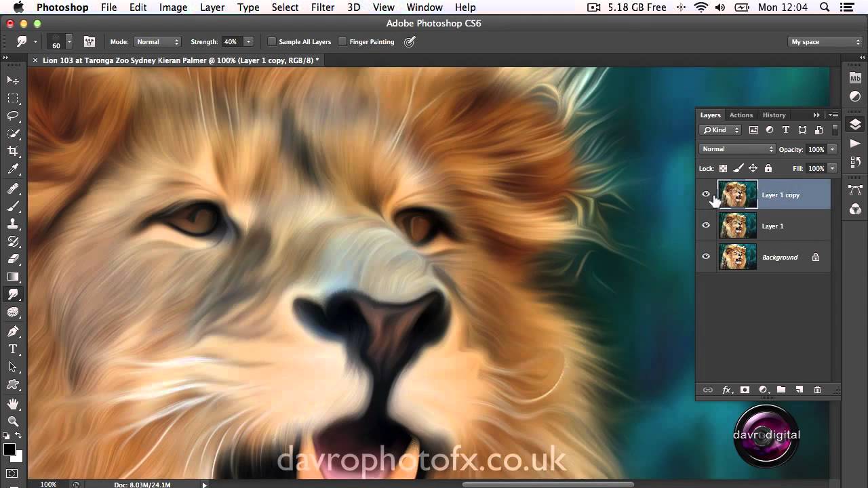Viewport: 868px width, 488px height.
Task: Switch to the History tab
Action: pyautogui.click(x=774, y=115)
